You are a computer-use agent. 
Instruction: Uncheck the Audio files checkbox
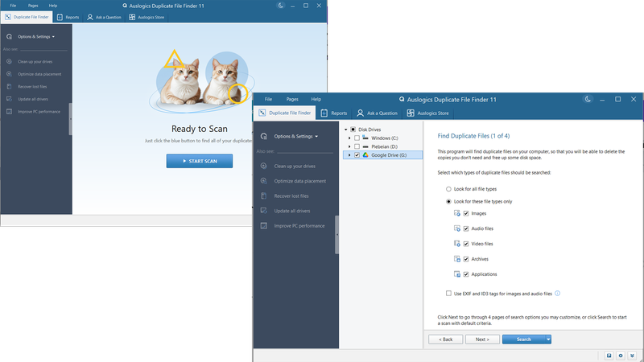tap(466, 228)
